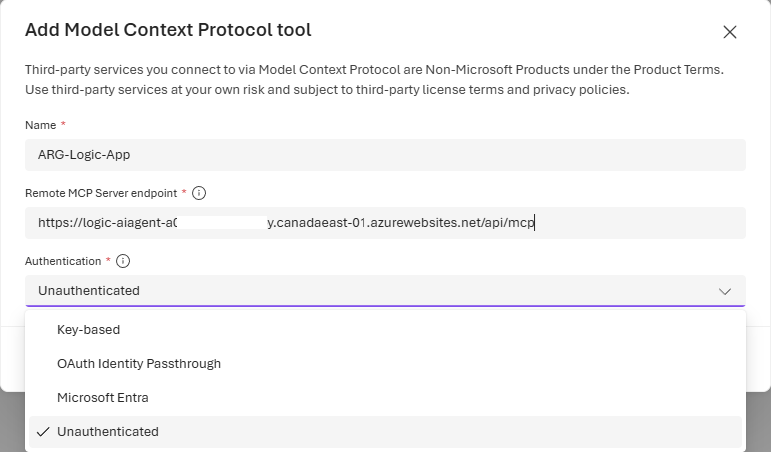Click the checkmark next to Unauthenticated
771x452 pixels.
click(42, 431)
